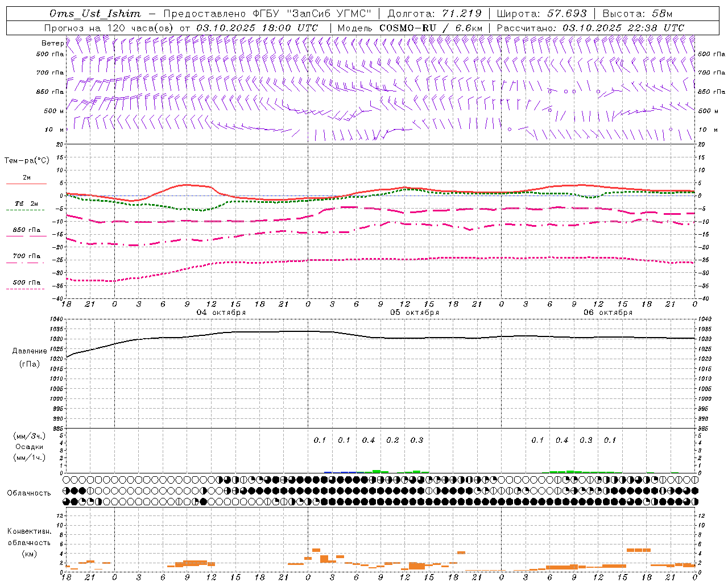Click the 2м temperature legend label
728x582 pixels.
pos(27,177)
